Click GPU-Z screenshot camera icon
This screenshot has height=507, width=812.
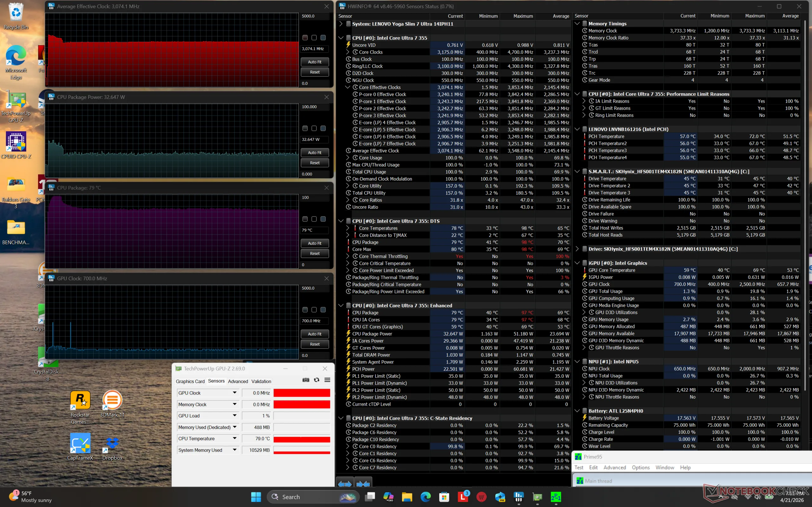(306, 380)
